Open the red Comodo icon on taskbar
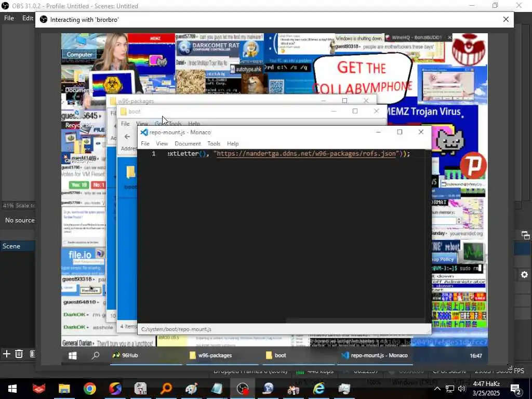532x399 pixels. tap(38, 389)
